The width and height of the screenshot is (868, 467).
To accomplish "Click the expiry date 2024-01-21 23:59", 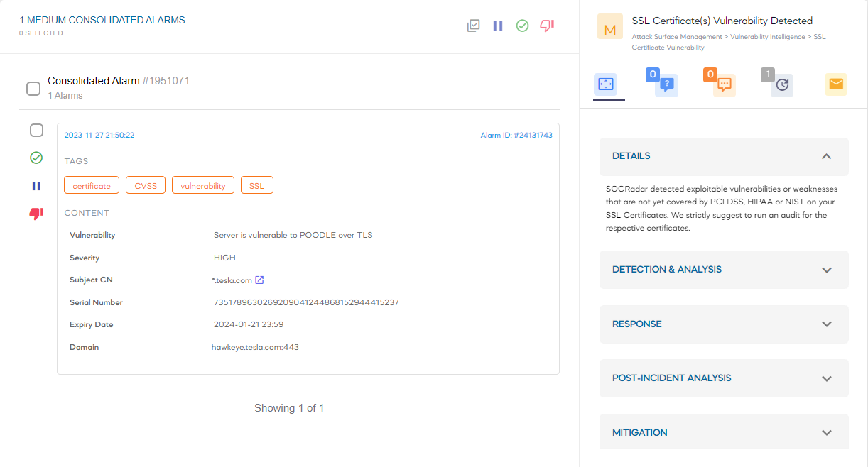I will point(249,324).
